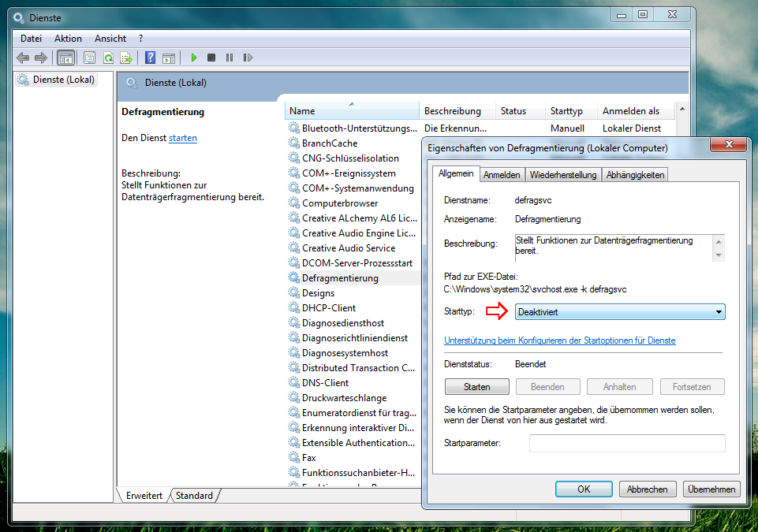
Task: Select the Diagnosediensthost service row
Action: tap(353, 322)
